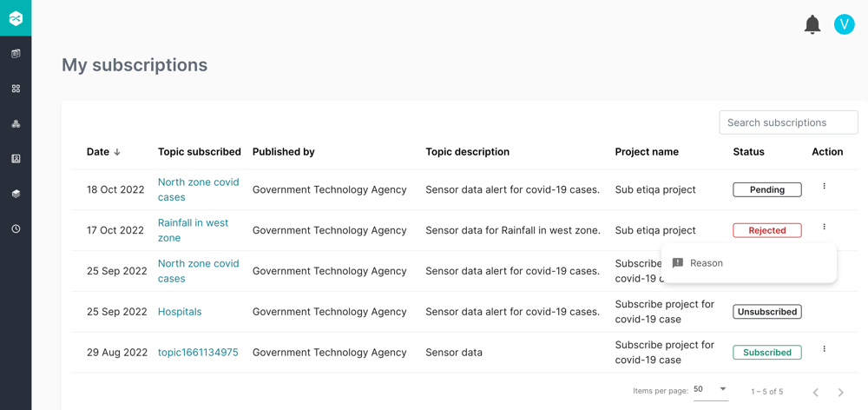868x410 pixels.
Task: Open the clock icon in sidebar
Action: (x=16, y=229)
